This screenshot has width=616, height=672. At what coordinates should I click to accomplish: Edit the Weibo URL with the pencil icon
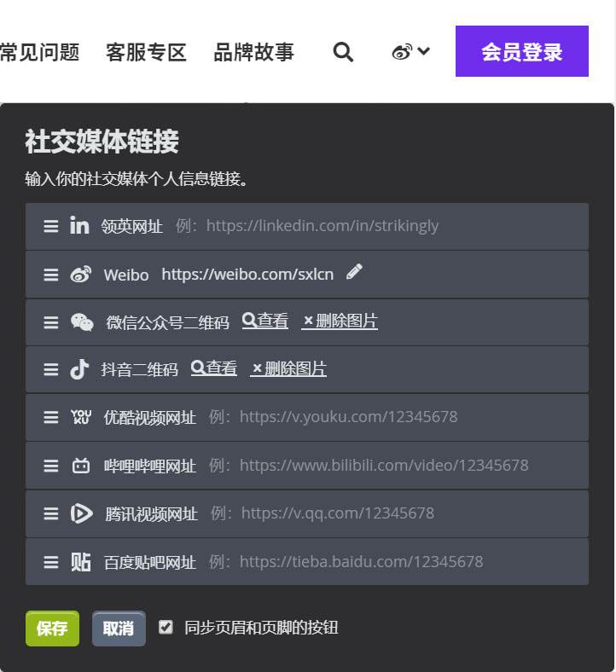(x=354, y=272)
